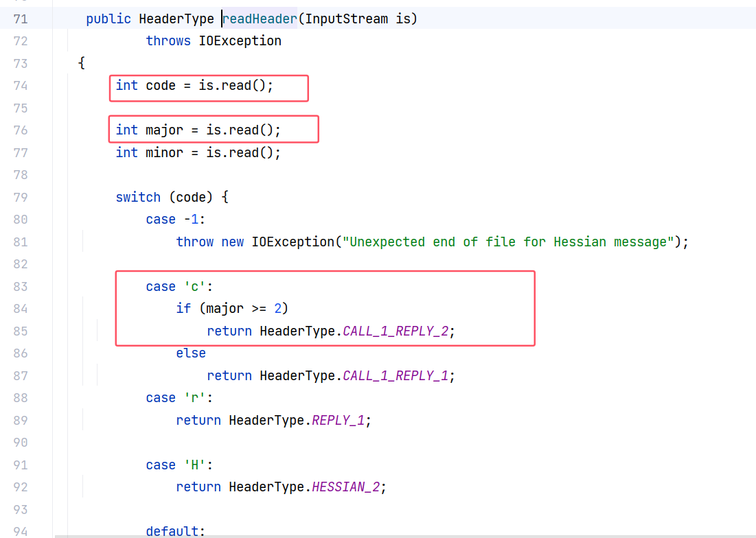Image resolution: width=756 pixels, height=538 pixels.
Task: Click IOException in the throws clause
Action: pyautogui.click(x=240, y=41)
